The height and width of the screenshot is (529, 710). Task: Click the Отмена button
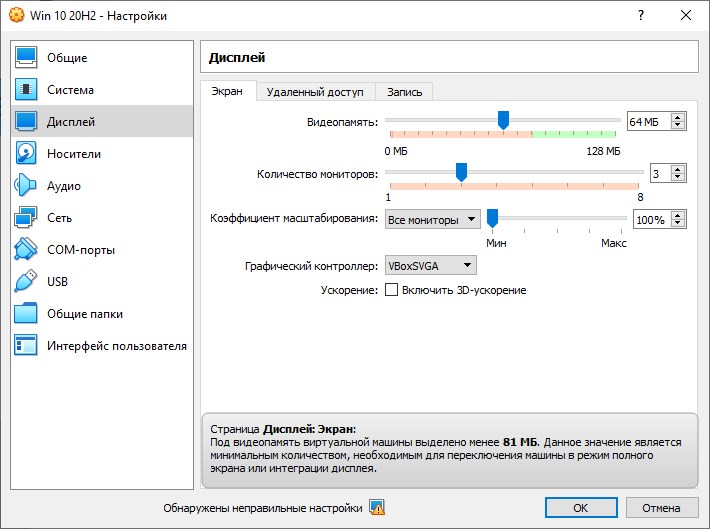(x=661, y=508)
